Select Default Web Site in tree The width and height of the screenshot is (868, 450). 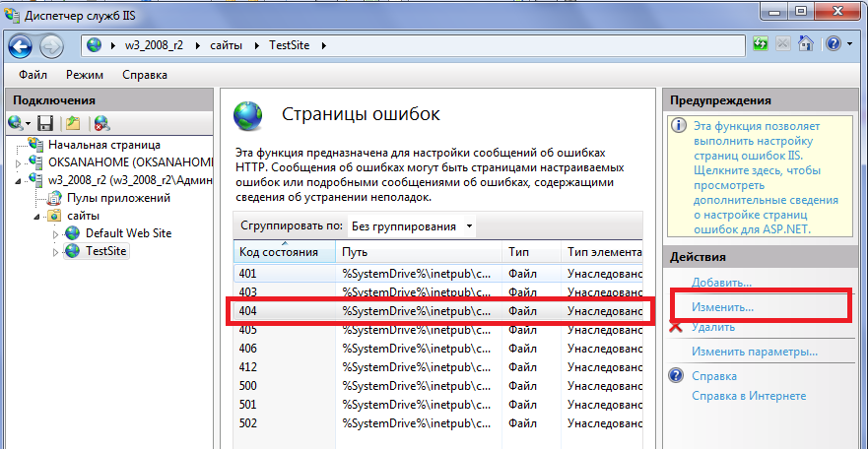click(x=128, y=233)
